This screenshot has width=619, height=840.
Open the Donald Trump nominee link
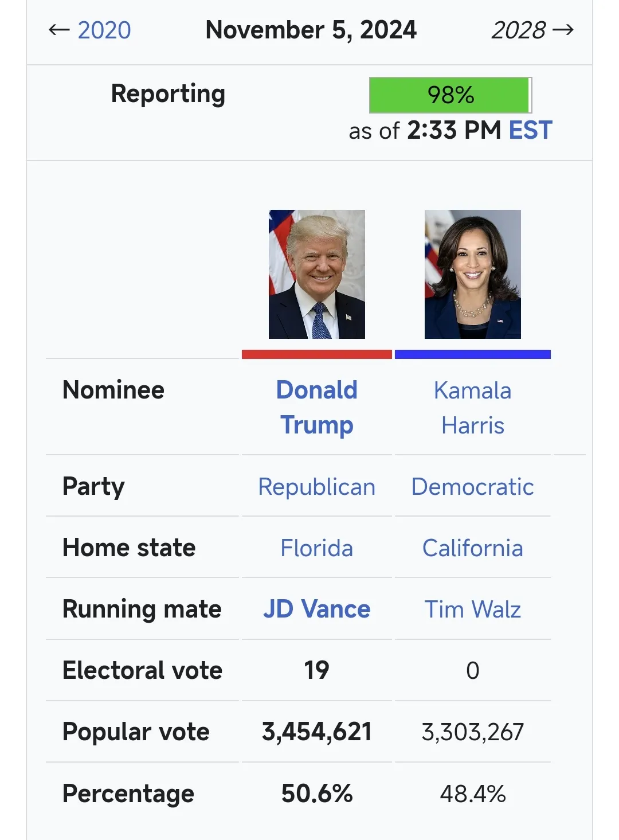pos(317,407)
